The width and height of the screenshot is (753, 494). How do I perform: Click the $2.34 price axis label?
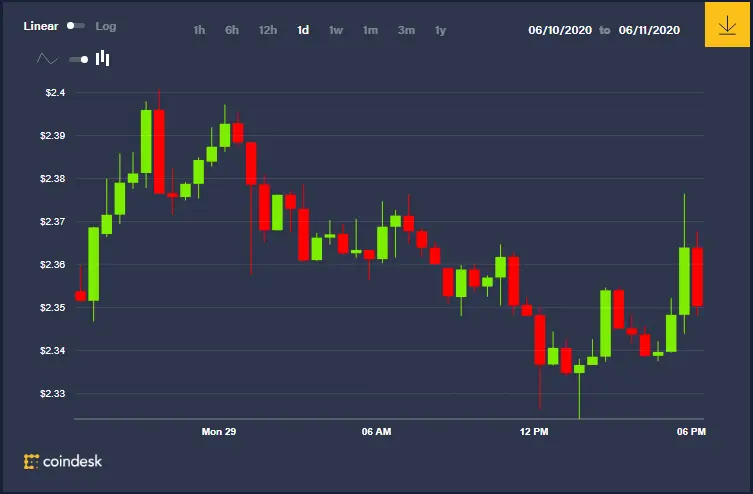[53, 350]
